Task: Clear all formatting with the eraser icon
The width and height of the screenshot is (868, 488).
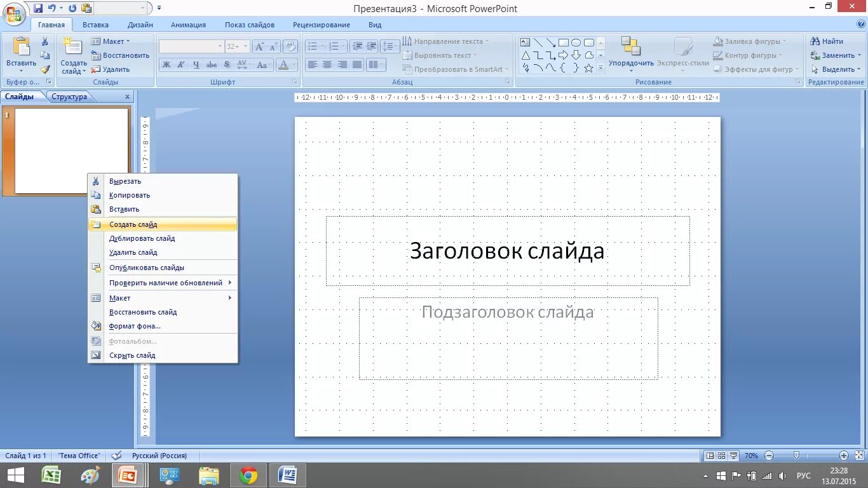Action: click(290, 46)
